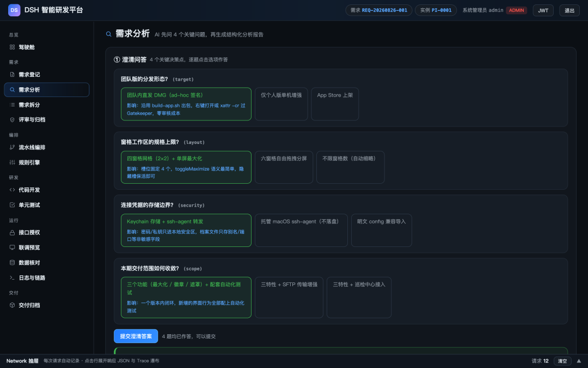Select Keychain 存储 + ssh-agent 转发 option
Viewport: 588px width, 368px height.
pos(186,230)
